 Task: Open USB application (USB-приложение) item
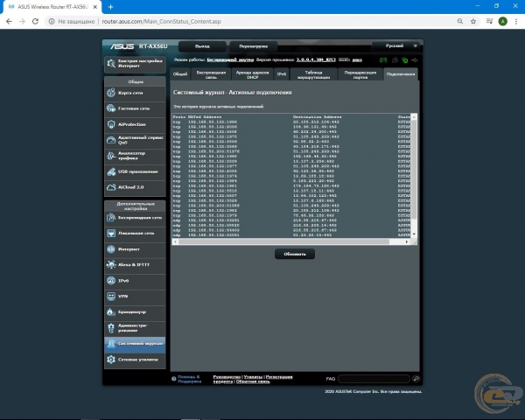point(135,171)
